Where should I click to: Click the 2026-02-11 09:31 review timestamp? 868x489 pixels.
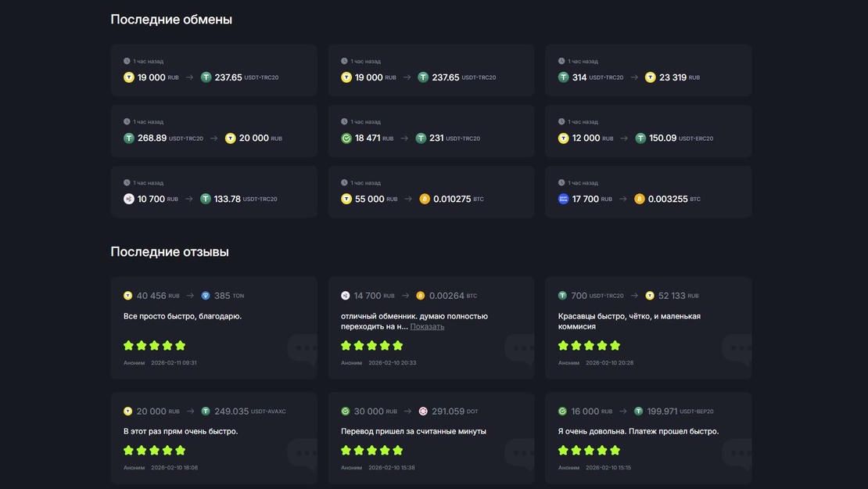pyautogui.click(x=174, y=363)
